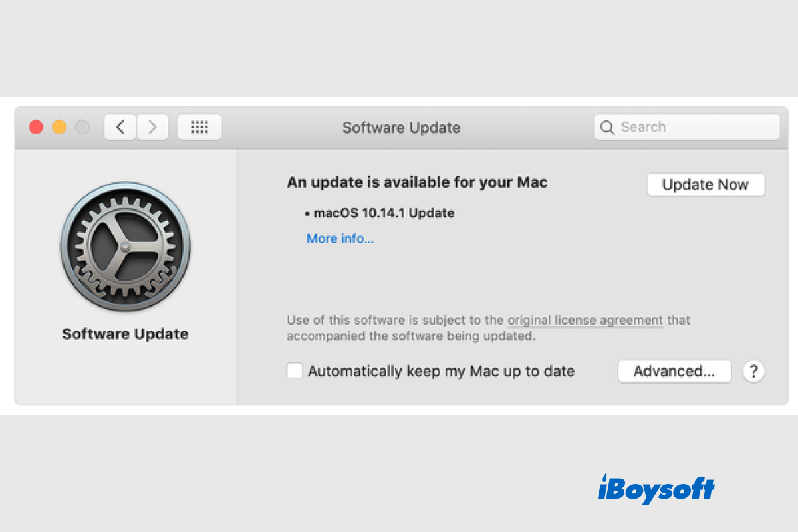The width and height of the screenshot is (798, 532).
Task: Open help with the question mark button
Action: [x=753, y=372]
